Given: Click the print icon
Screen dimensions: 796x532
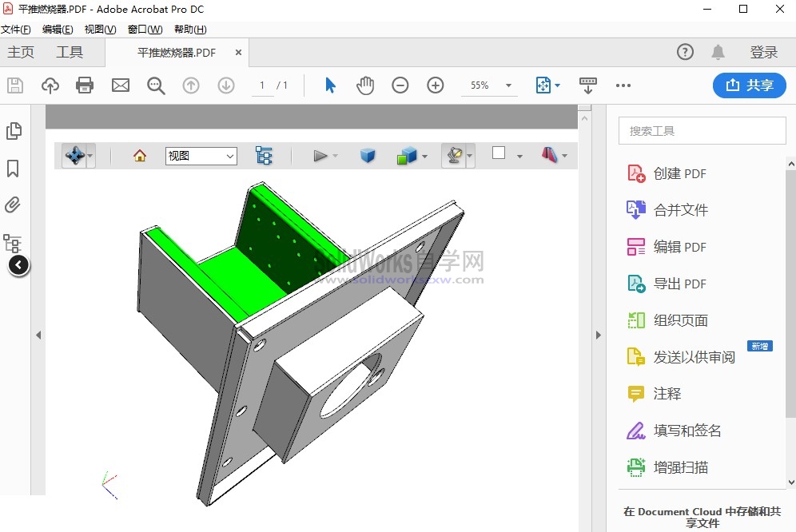Looking at the screenshot, I should tap(85, 85).
